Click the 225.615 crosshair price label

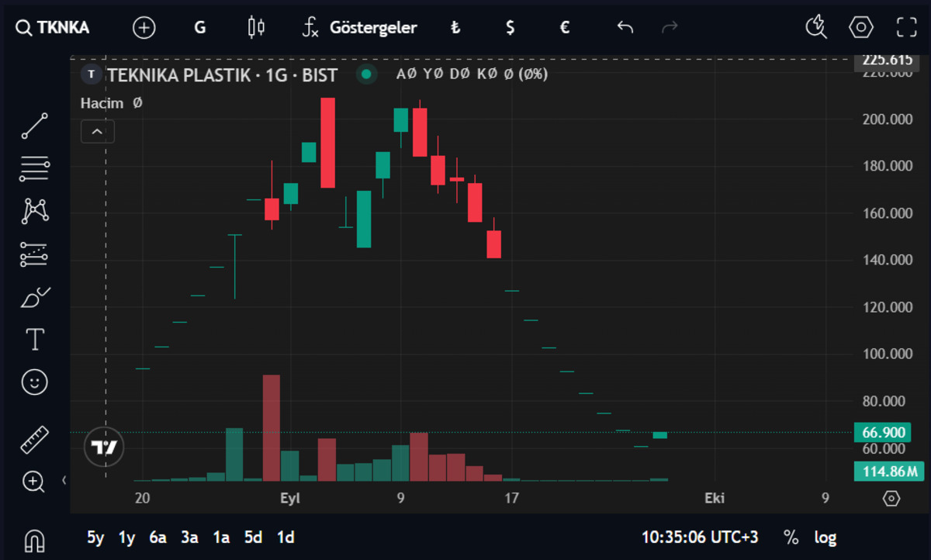coord(887,60)
